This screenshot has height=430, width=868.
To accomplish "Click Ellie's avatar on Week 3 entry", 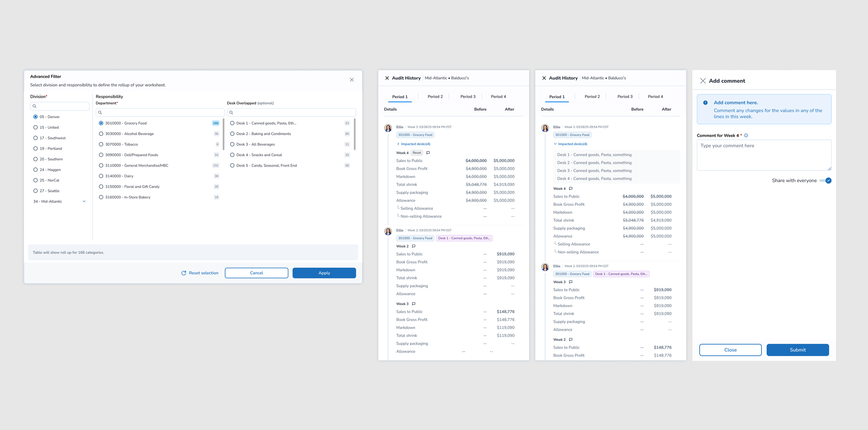I will click(388, 128).
